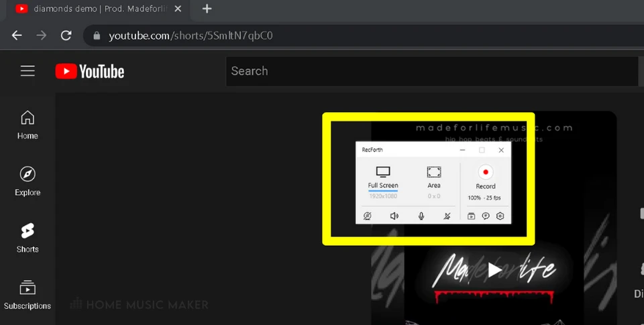Reload the page with the refresh icon
Screen dimensions: 644x325
click(66, 36)
